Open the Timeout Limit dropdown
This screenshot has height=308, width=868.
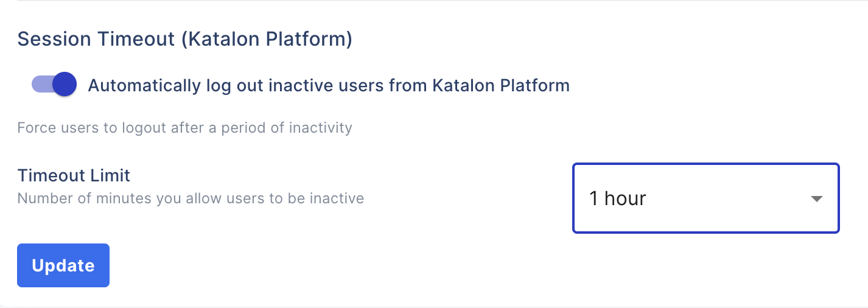[705, 198]
